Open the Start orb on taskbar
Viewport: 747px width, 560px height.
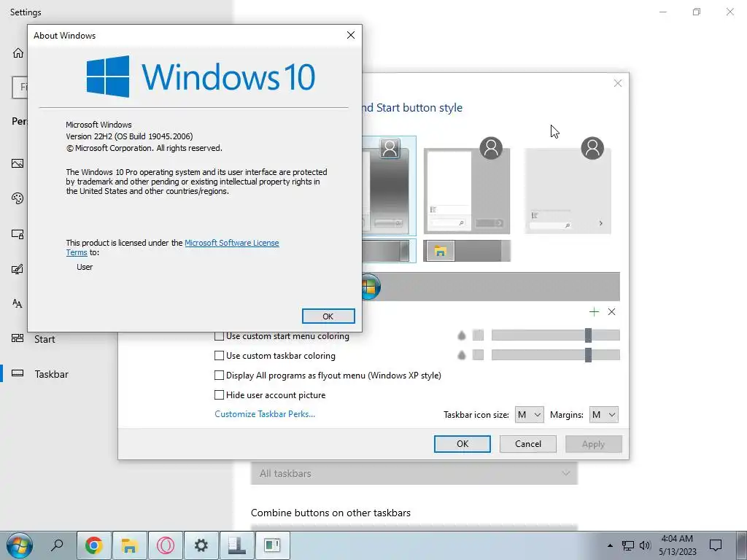[20, 545]
